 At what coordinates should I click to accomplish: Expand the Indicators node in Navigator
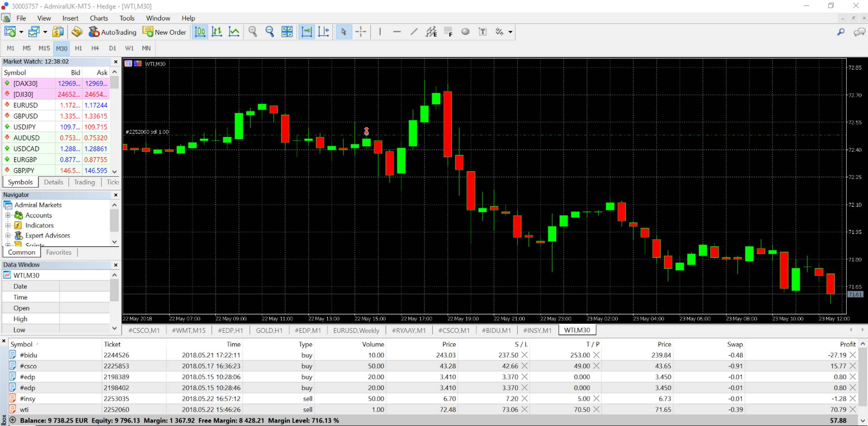coord(8,225)
